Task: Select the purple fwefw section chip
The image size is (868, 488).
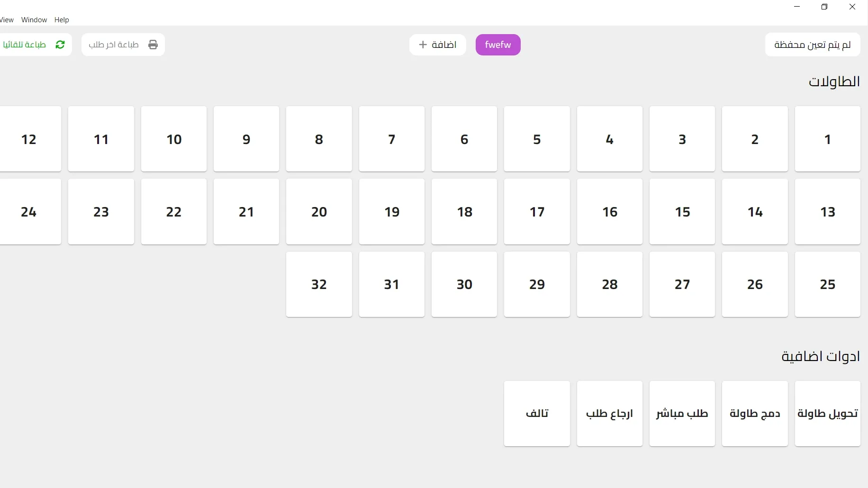Action: [497, 45]
